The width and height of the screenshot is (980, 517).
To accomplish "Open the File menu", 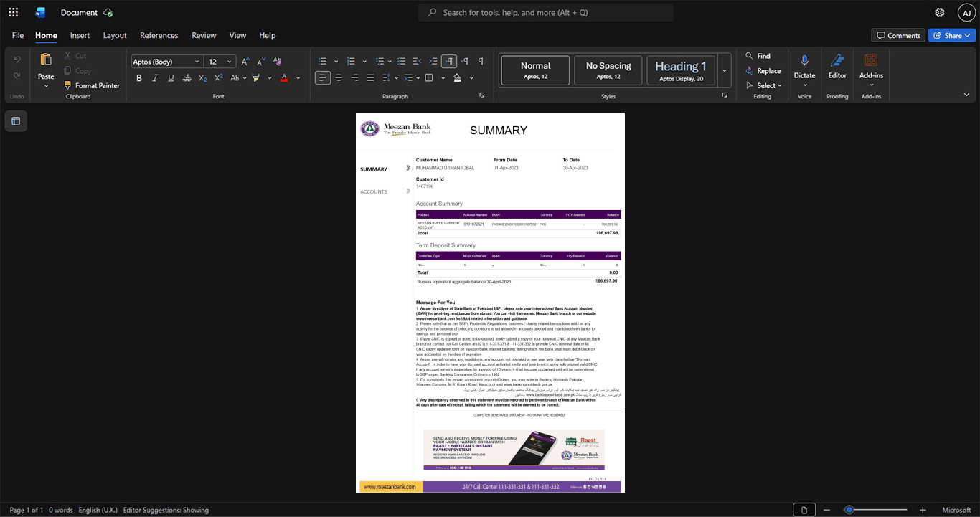I will pos(18,35).
